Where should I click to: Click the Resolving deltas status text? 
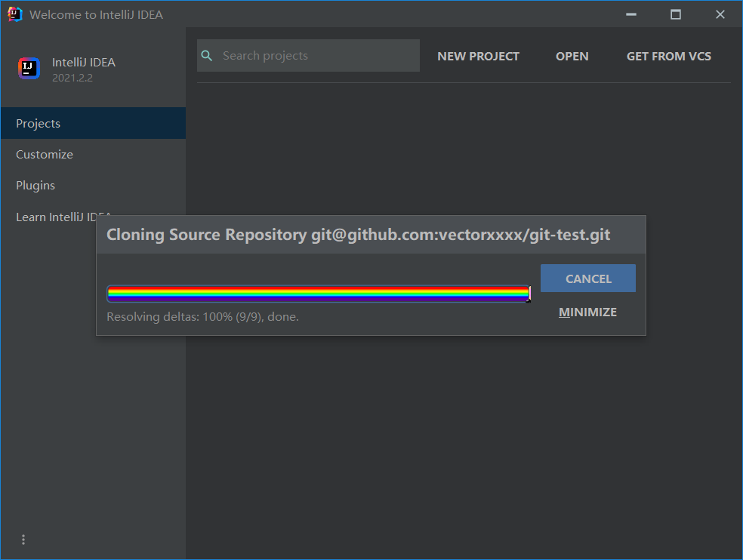pos(202,316)
